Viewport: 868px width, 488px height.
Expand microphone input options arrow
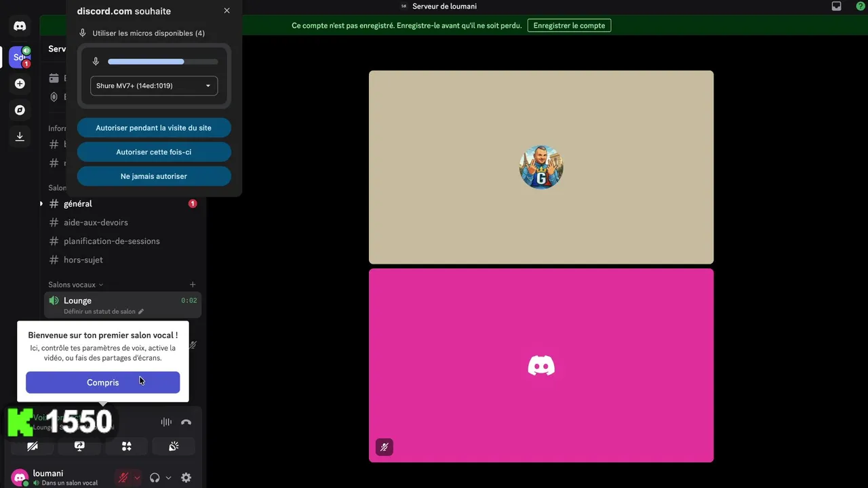point(136,478)
